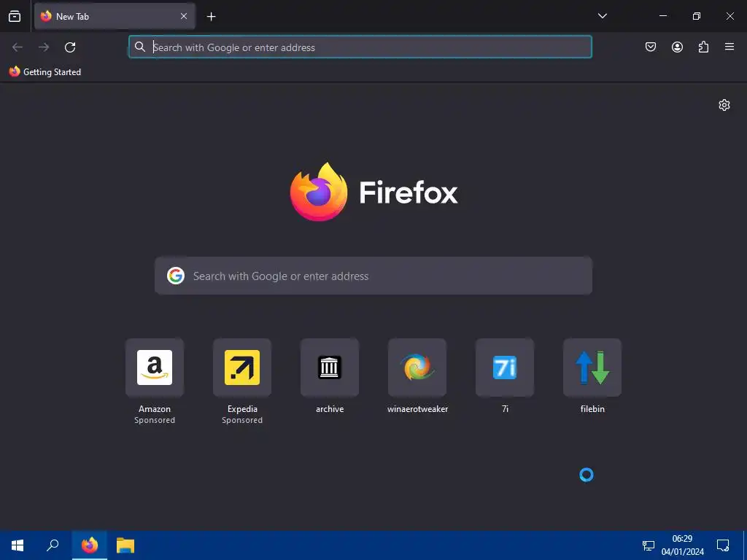Save page to Pocket
Viewport: 747px width, 560px height.
point(650,47)
